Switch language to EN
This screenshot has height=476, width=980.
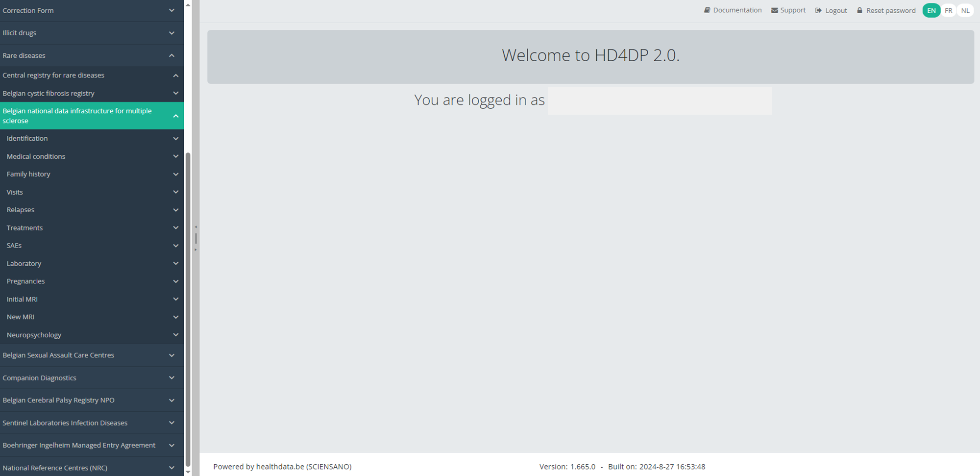tap(931, 10)
